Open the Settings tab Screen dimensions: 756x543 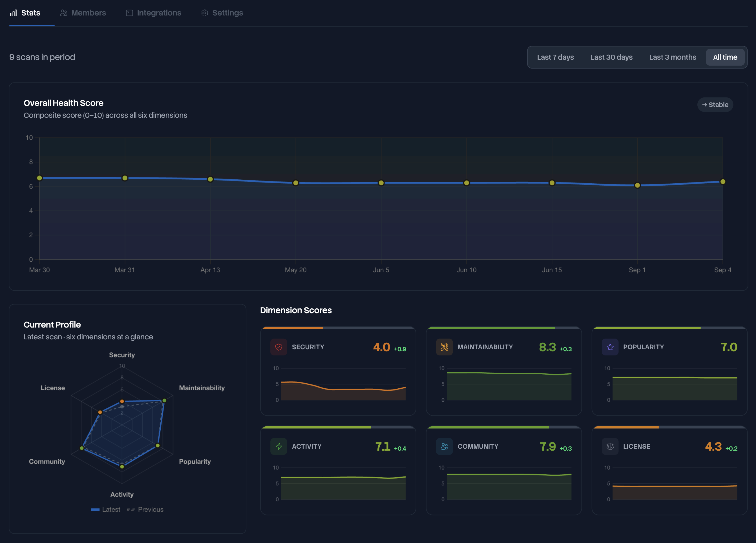(222, 13)
